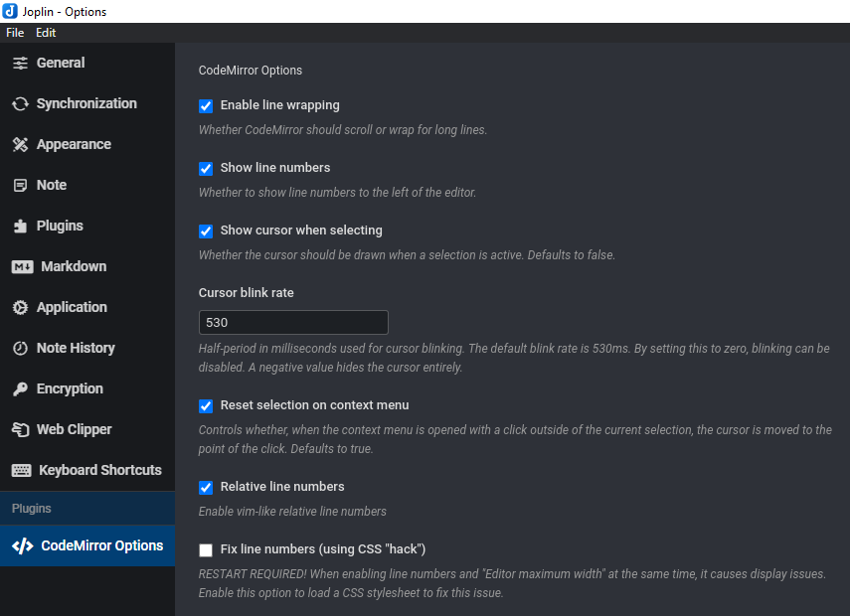
Task: Uncheck Reset selection on context menu
Action: tap(206, 406)
